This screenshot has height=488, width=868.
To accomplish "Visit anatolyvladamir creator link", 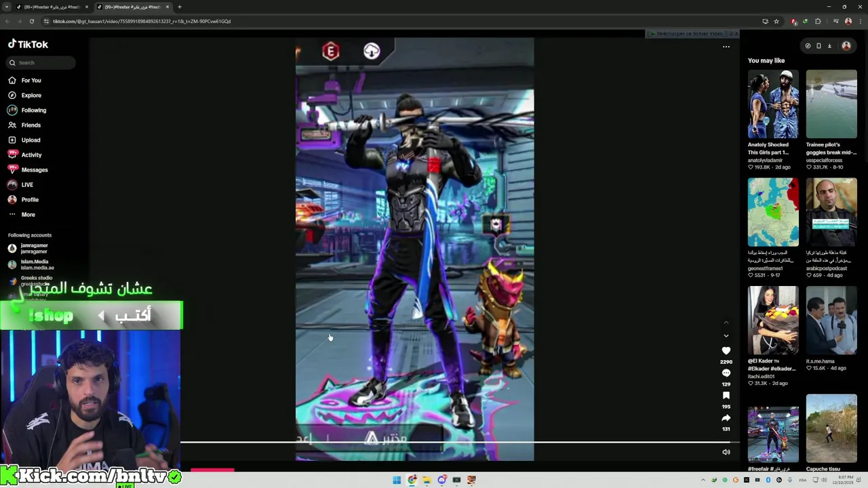I will point(765,161).
